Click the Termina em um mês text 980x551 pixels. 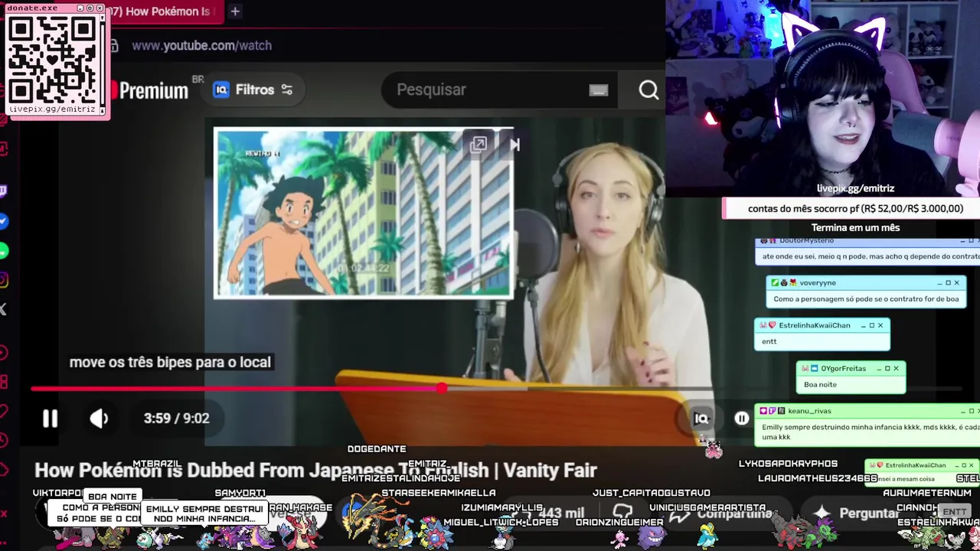coord(855,227)
